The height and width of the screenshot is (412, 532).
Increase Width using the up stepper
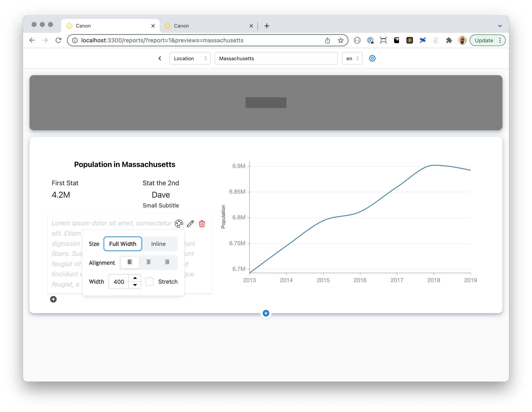[x=135, y=278]
